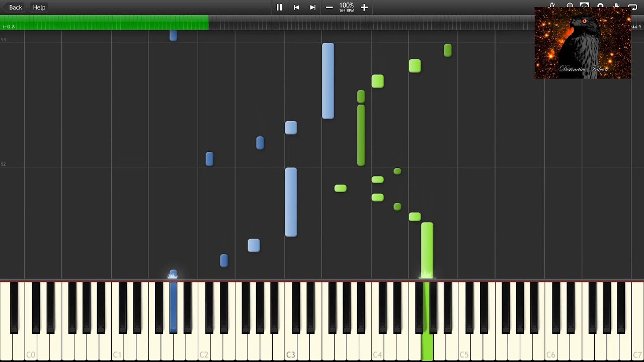Click the unplayed gray part of the progress timeline
The image size is (644, 362).
371,23
